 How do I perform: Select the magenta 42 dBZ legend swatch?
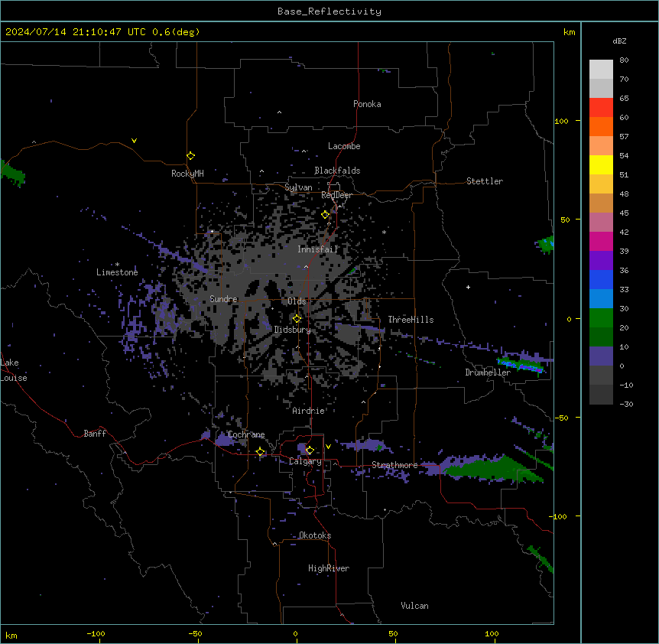pyautogui.click(x=601, y=241)
